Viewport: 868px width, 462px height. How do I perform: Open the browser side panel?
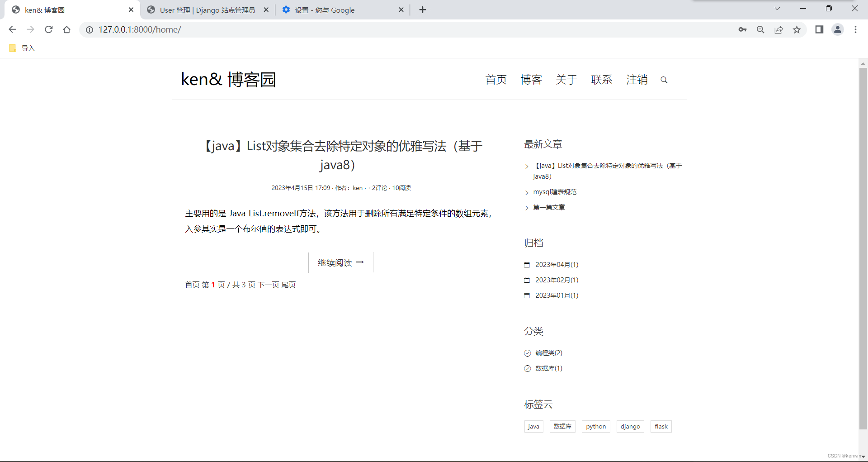pyautogui.click(x=819, y=29)
